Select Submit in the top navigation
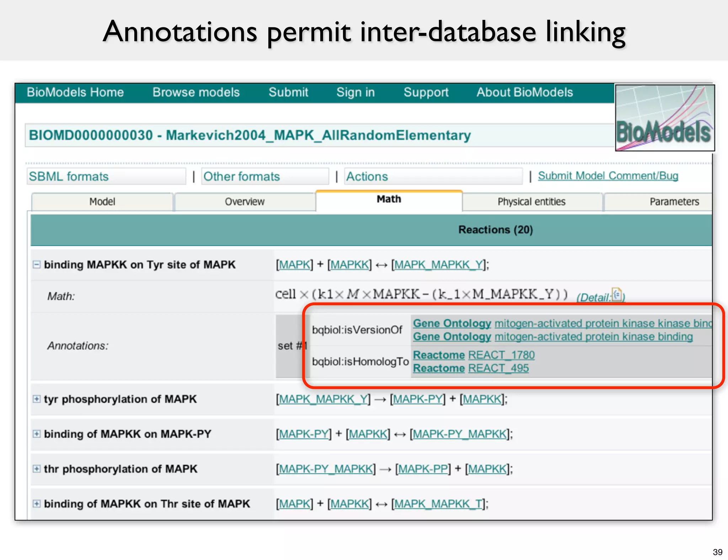 click(x=288, y=92)
